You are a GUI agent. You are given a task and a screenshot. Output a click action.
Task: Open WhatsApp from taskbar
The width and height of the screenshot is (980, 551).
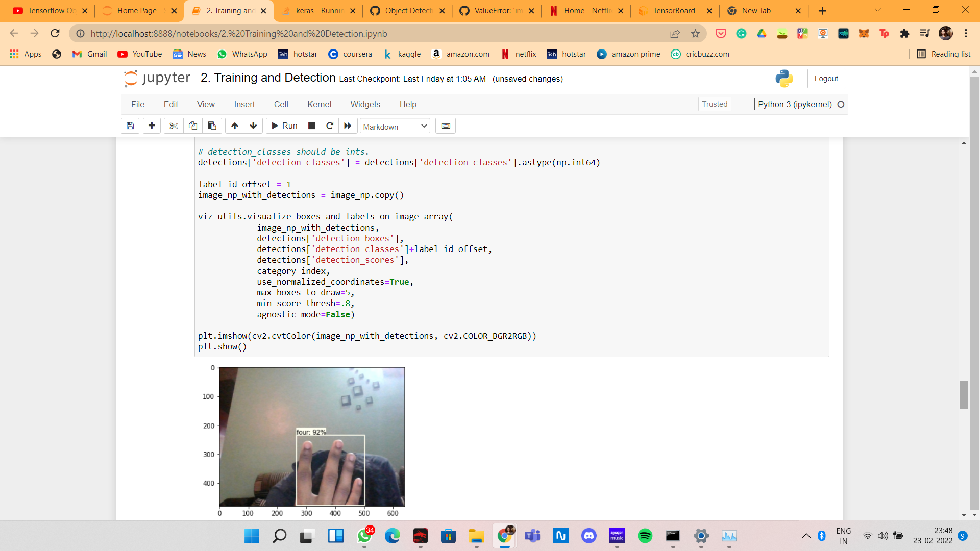[x=364, y=536]
